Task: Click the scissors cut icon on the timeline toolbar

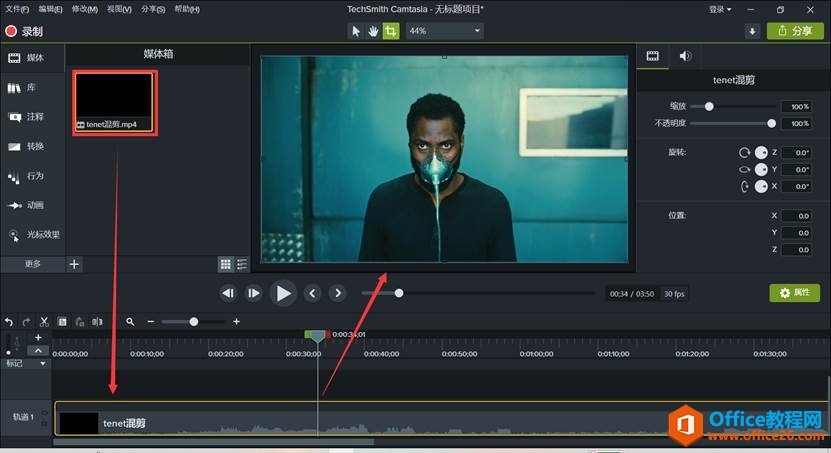Action: (44, 322)
